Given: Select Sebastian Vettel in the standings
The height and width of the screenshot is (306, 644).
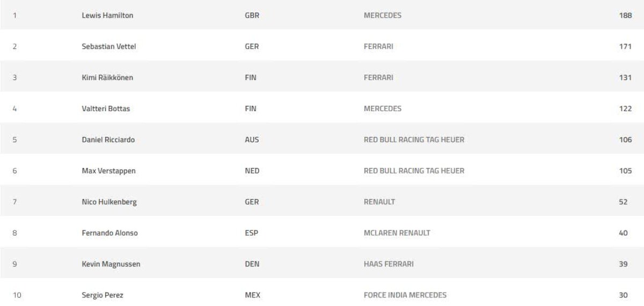Looking at the screenshot, I should [108, 47].
